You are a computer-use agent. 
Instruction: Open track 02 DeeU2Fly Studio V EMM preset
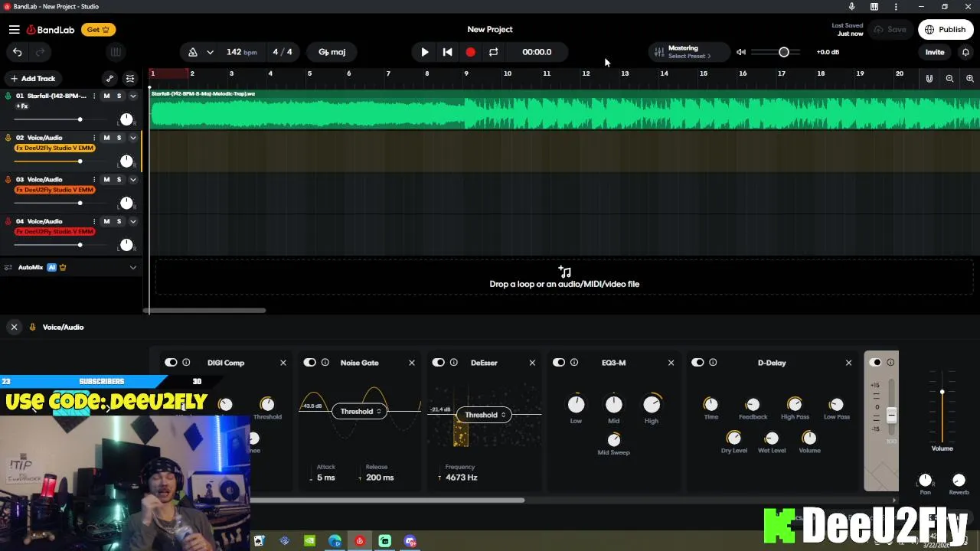click(54, 148)
